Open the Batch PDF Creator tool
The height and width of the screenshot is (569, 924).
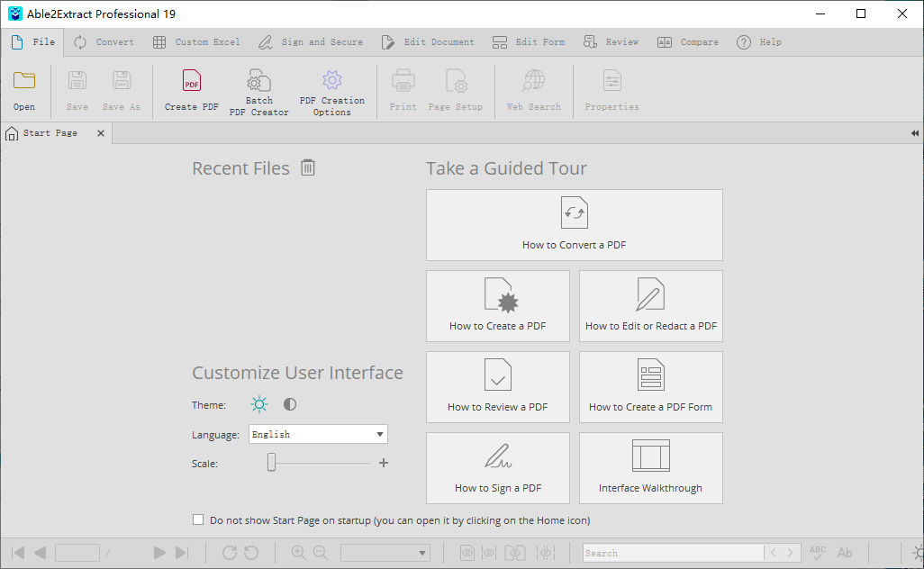(258, 82)
